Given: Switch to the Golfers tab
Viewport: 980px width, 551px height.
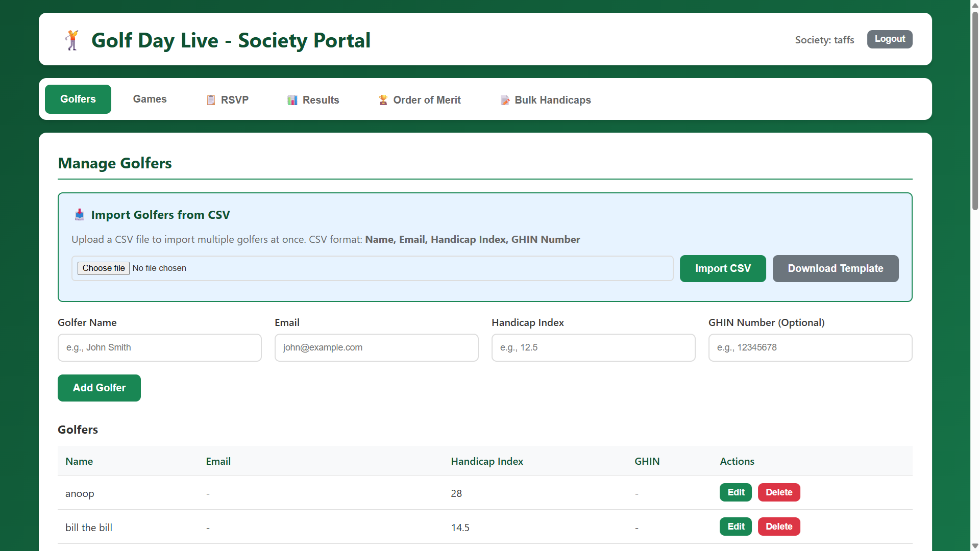Looking at the screenshot, I should pyautogui.click(x=78, y=99).
